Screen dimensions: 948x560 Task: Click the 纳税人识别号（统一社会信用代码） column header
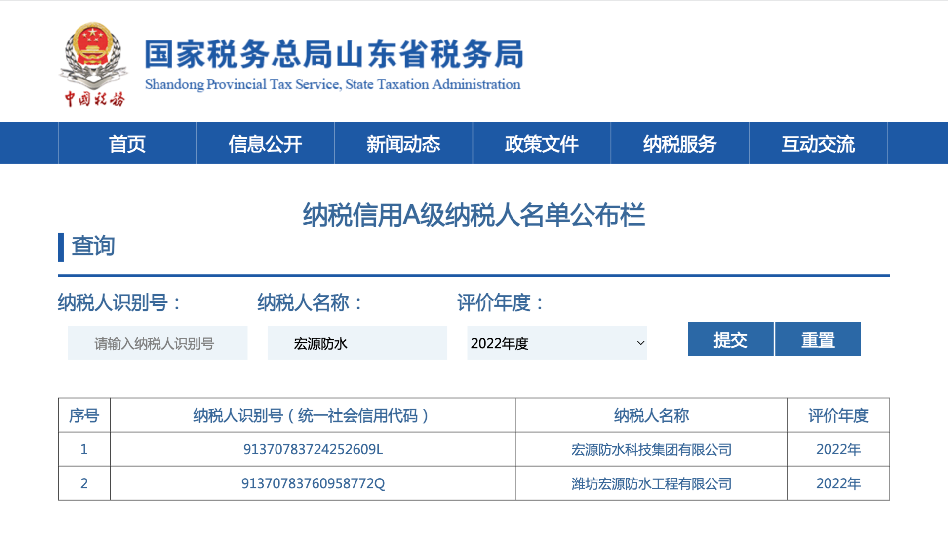313,415
